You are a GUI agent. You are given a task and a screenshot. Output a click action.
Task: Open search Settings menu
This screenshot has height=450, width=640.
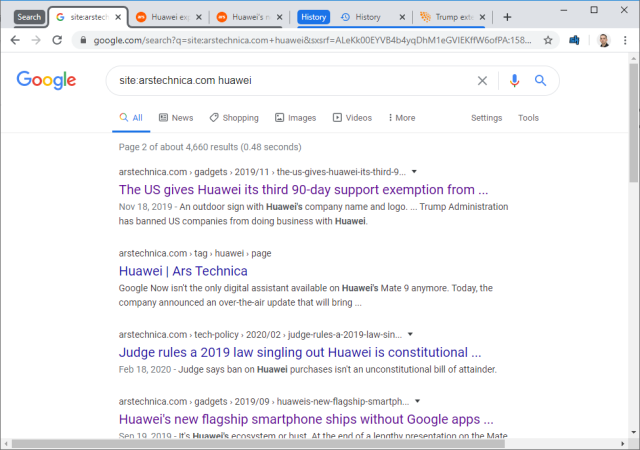(487, 118)
